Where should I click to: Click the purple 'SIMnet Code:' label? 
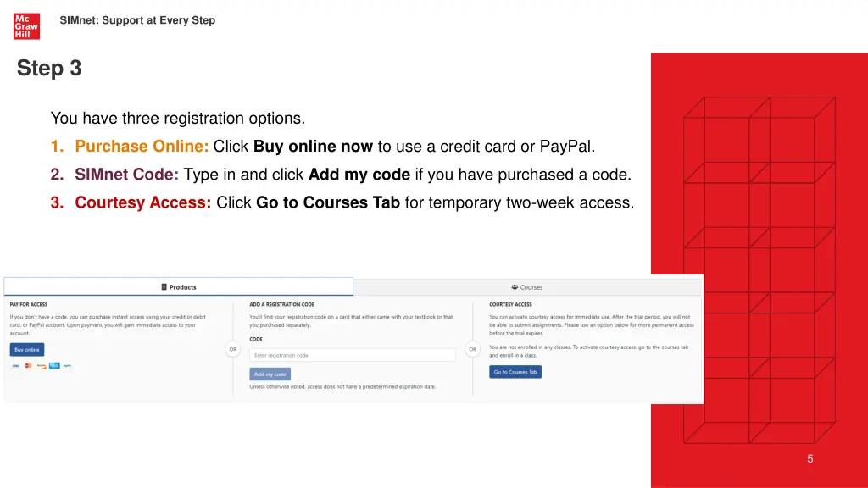tap(127, 175)
